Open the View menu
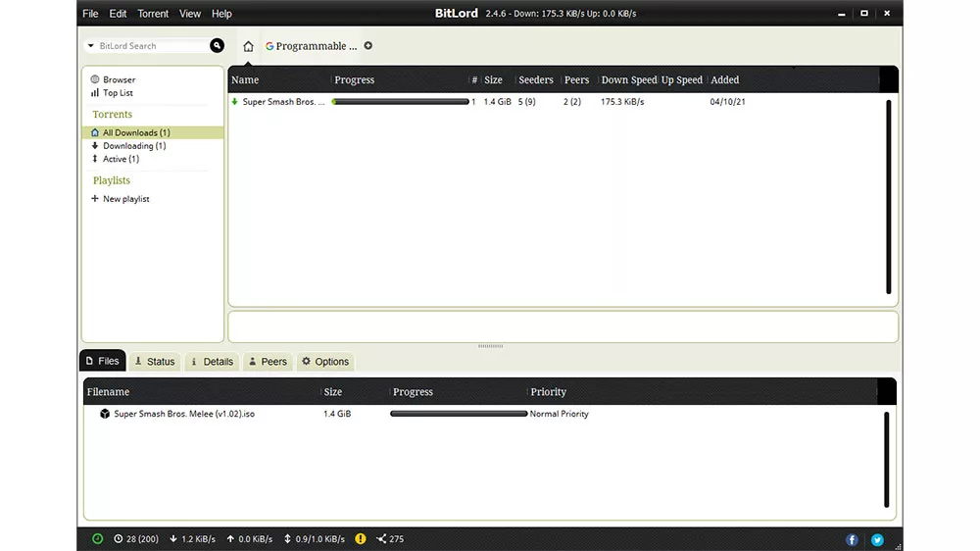Screen dimensions: 980x551 pyautogui.click(x=190, y=13)
